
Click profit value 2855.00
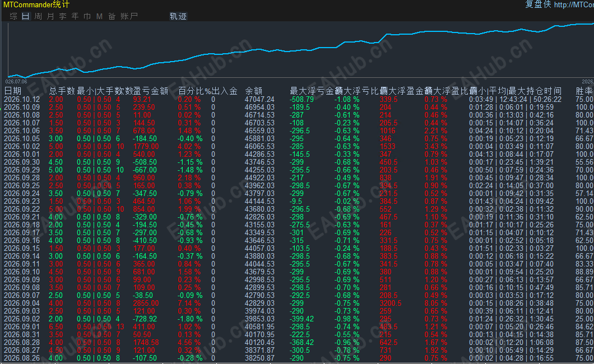pos(146,303)
